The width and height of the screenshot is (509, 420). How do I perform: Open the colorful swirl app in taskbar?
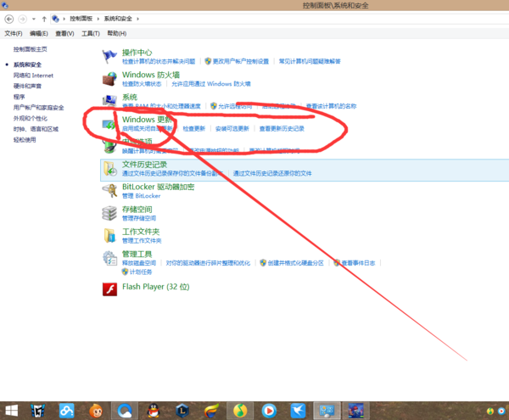coord(211,411)
